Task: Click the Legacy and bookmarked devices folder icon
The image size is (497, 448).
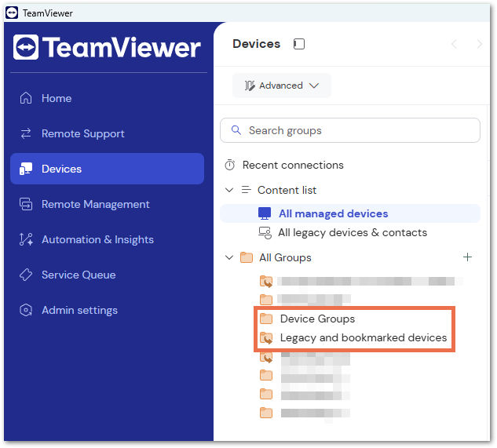Action: point(266,337)
